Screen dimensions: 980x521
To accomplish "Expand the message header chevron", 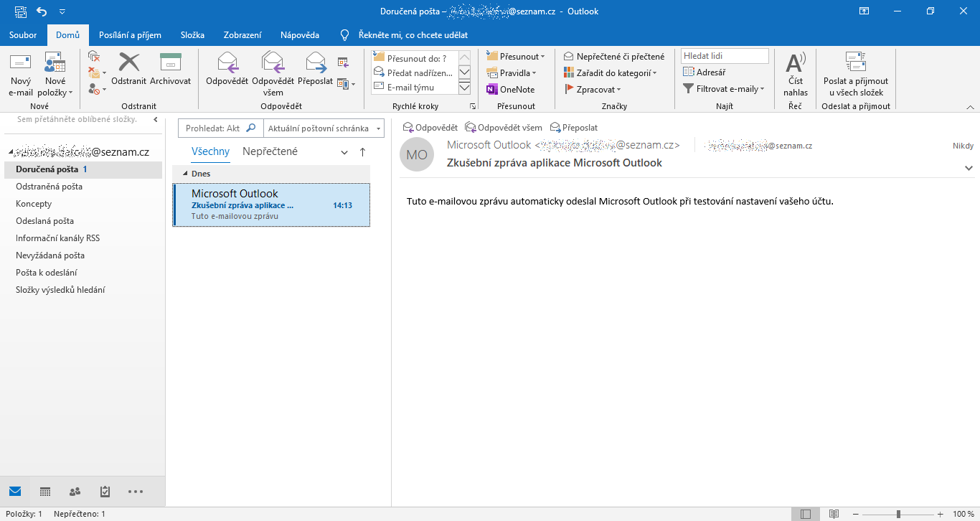I will [x=969, y=168].
